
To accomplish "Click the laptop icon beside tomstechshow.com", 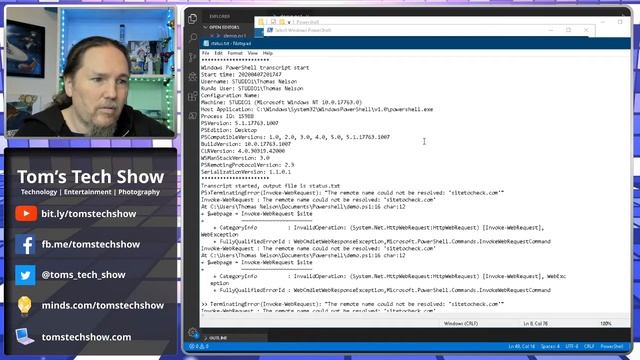I will (24, 337).
